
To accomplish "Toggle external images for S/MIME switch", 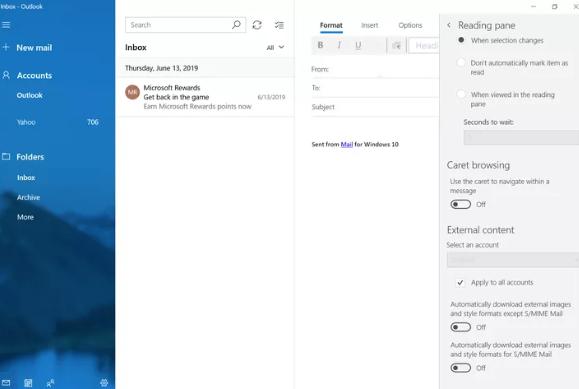I will pos(460,368).
